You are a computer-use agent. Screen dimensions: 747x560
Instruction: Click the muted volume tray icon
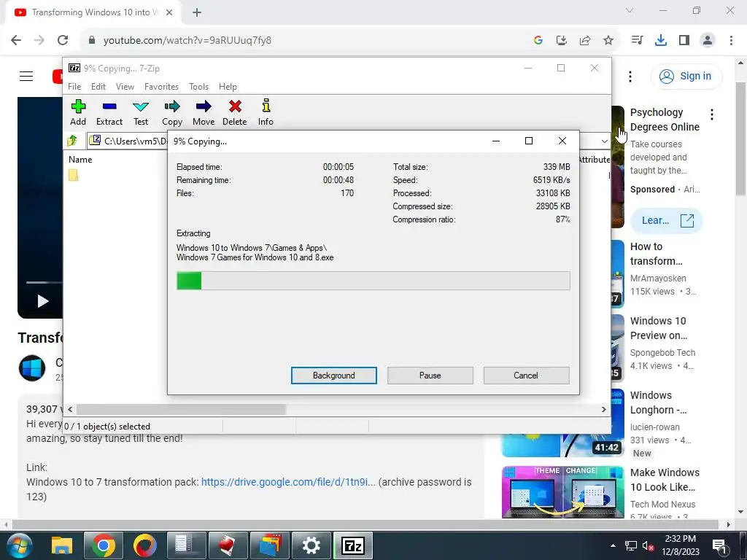648,545
